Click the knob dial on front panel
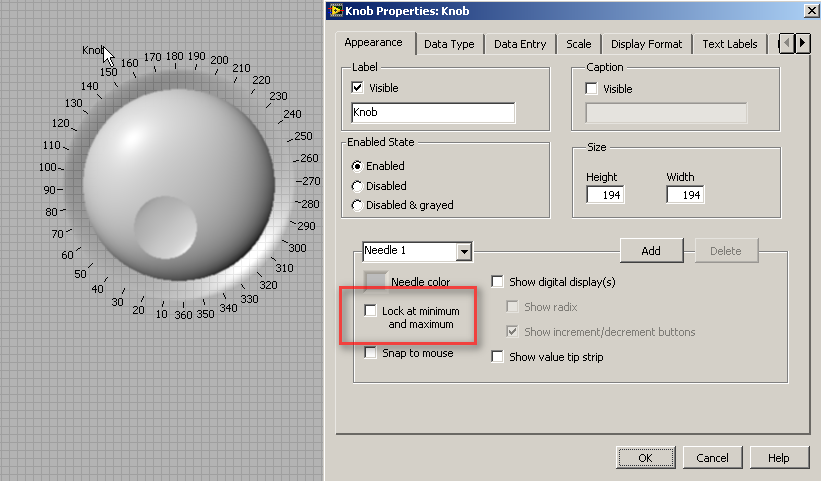The width and height of the screenshot is (821, 481). pyautogui.click(x=179, y=184)
